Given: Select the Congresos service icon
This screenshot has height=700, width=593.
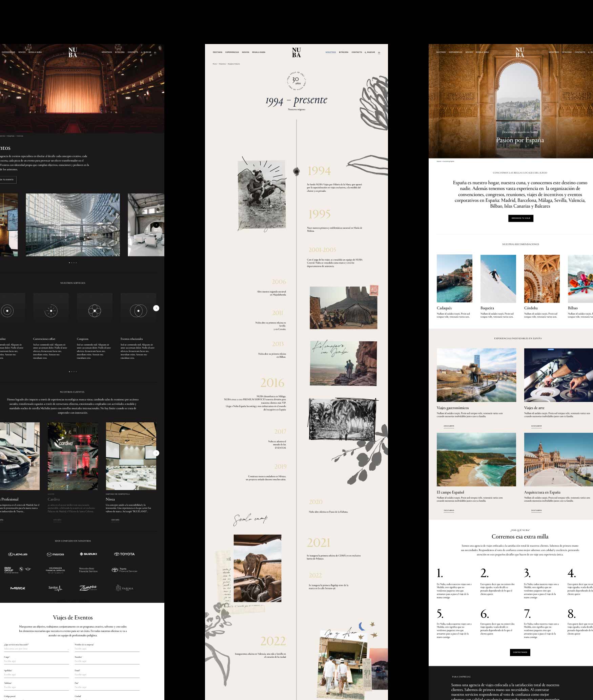Looking at the screenshot, I should (x=95, y=311).
